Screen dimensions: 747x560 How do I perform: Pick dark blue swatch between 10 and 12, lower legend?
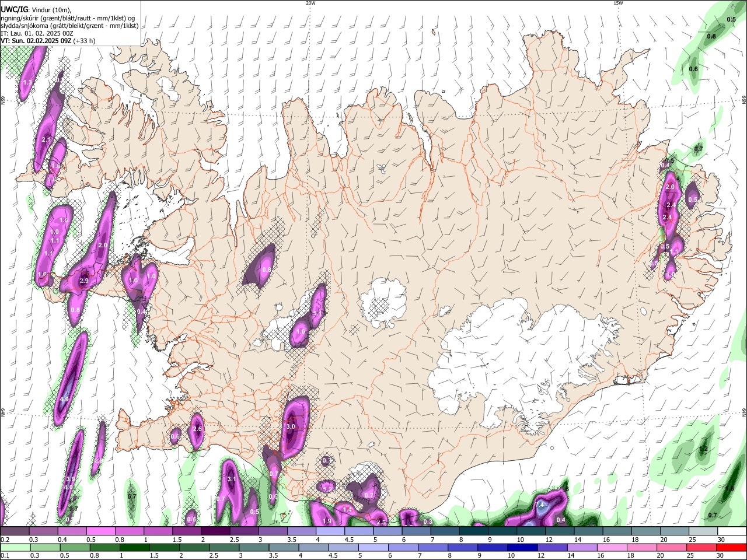[522, 548]
